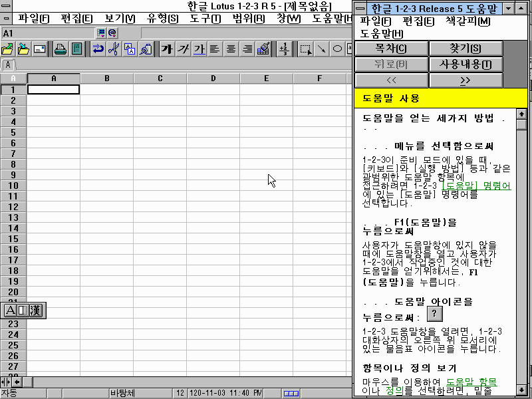Open the 책갈피(M) bookmark menu in Help
This screenshot has height=399, width=532.
click(x=467, y=21)
